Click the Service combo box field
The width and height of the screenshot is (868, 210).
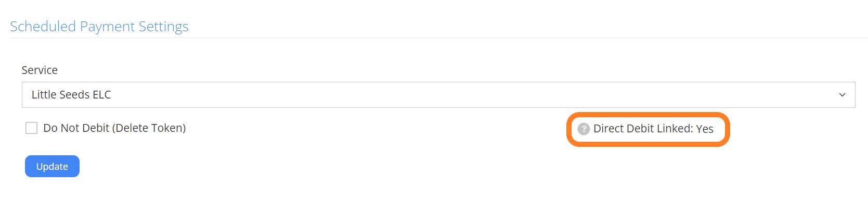[x=438, y=95]
